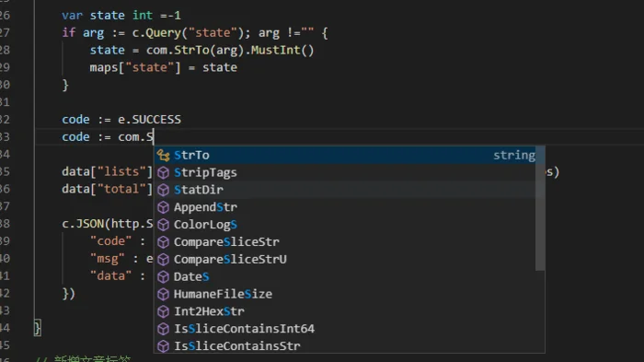Select the StrTo autocomplete suggestion
This screenshot has width=644, height=362.
345,155
